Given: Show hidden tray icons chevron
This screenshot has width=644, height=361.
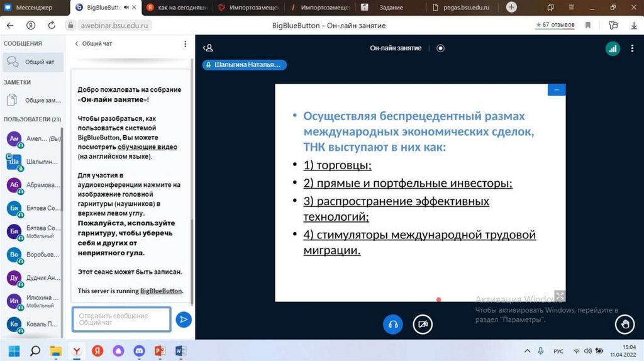Looking at the screenshot, I should pyautogui.click(x=527, y=351).
